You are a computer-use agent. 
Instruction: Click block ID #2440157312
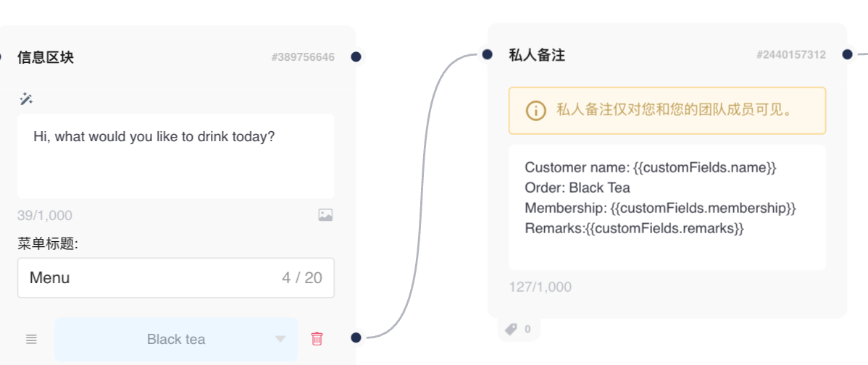tap(790, 54)
